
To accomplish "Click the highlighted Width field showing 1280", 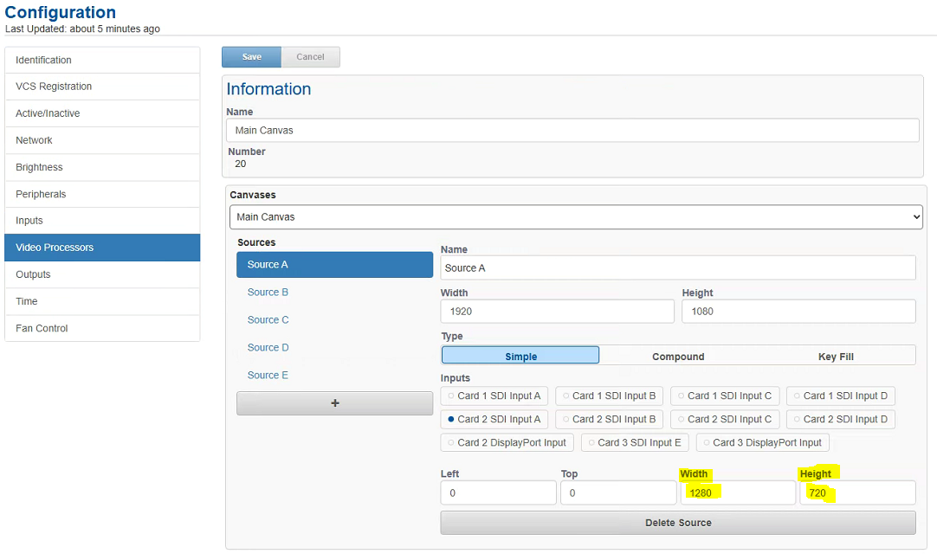I will click(738, 493).
